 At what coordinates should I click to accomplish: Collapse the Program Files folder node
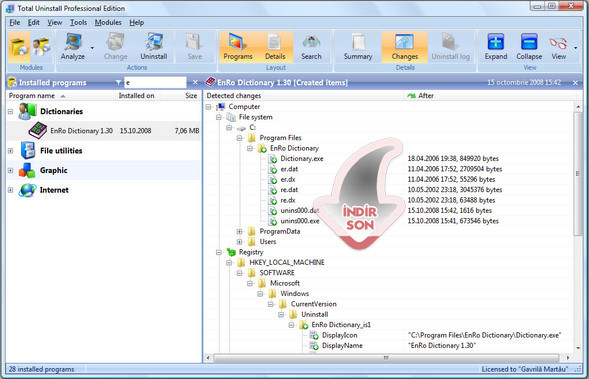click(240, 138)
